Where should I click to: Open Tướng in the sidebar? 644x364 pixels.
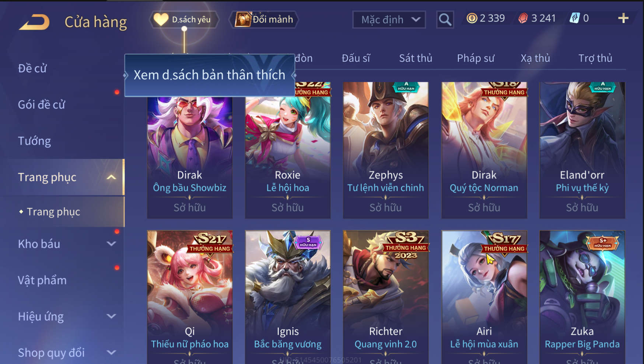(x=35, y=141)
